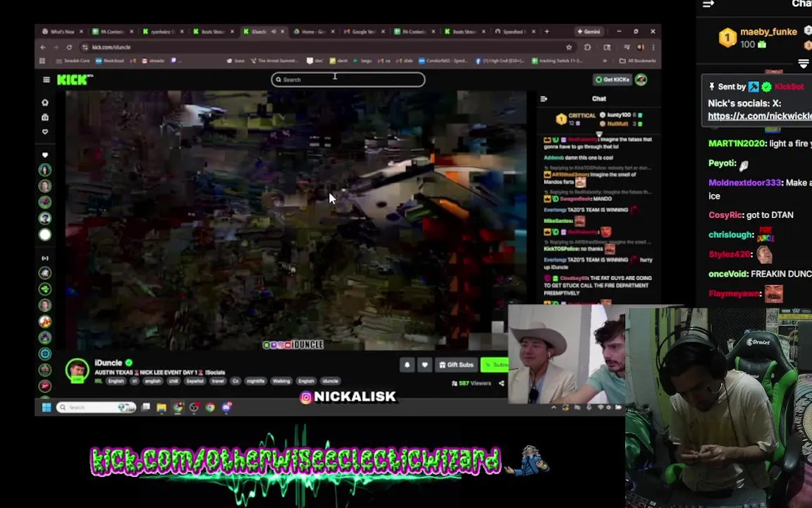Image resolution: width=812 pixels, height=508 pixels.
Task: Click the username CosyRic in chat
Action: [x=725, y=215]
